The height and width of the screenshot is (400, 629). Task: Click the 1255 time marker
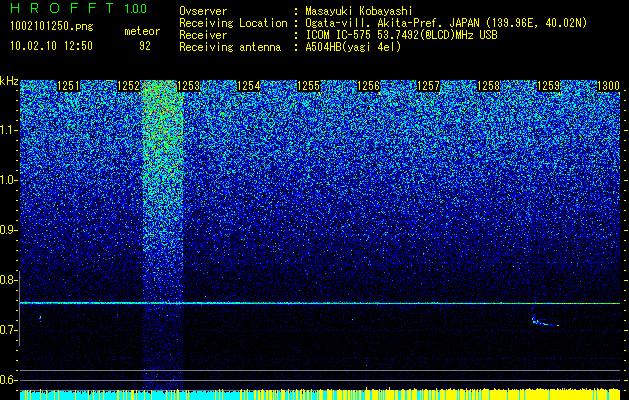[x=308, y=86]
